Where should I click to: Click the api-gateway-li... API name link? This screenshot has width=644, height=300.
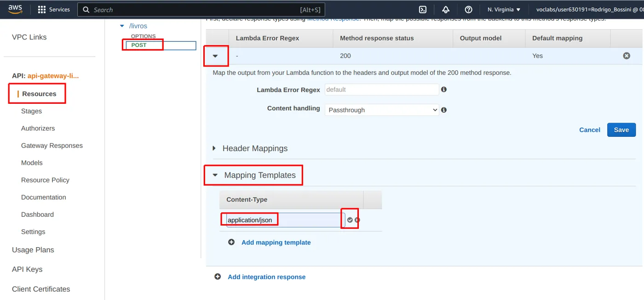point(53,76)
